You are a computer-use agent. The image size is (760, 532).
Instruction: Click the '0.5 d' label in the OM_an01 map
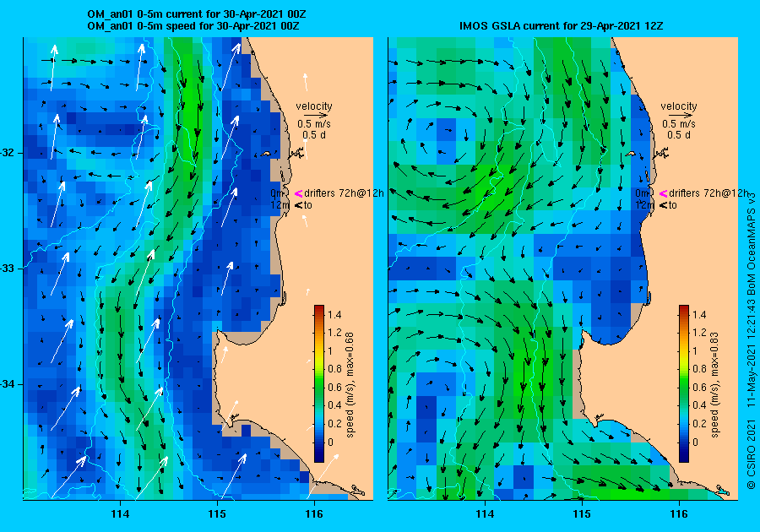coord(314,135)
